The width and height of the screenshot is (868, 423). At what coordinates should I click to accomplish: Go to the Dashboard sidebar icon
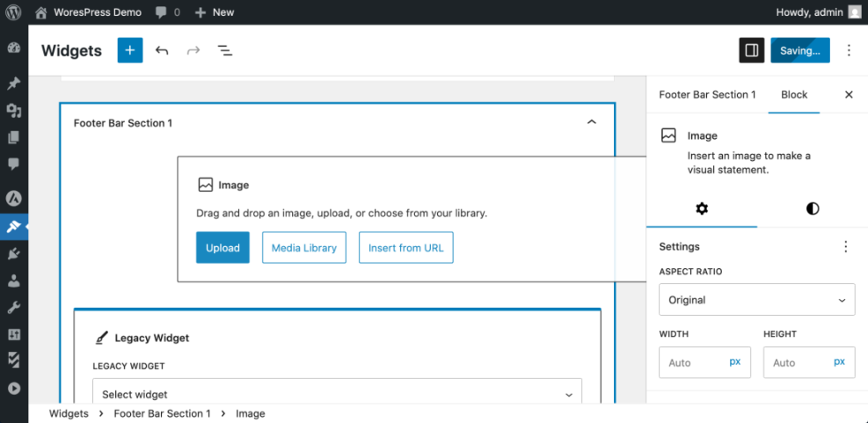[14, 47]
